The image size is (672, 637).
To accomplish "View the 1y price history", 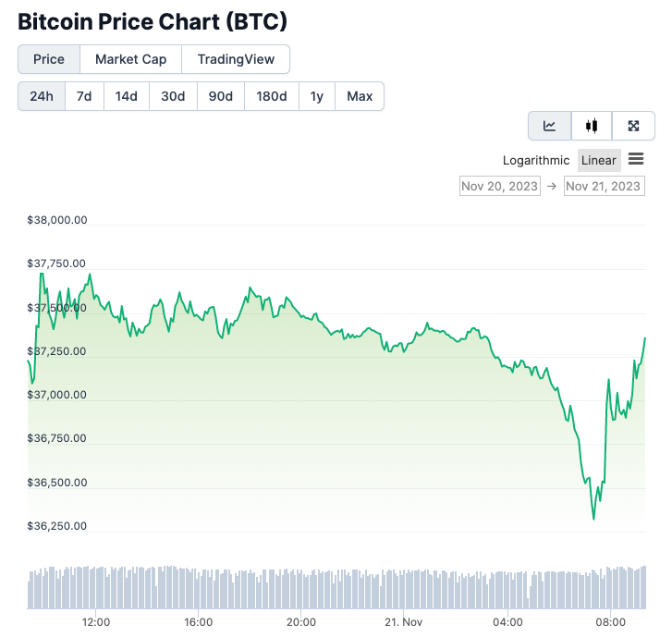I will click(317, 96).
